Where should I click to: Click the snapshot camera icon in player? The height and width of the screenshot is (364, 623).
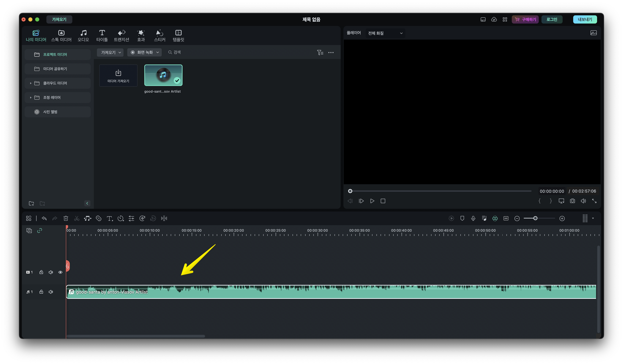(x=572, y=201)
